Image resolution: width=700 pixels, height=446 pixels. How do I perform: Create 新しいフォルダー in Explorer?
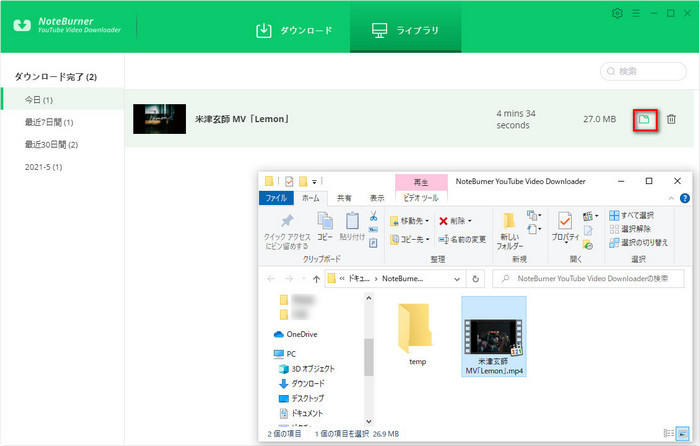coord(509,231)
